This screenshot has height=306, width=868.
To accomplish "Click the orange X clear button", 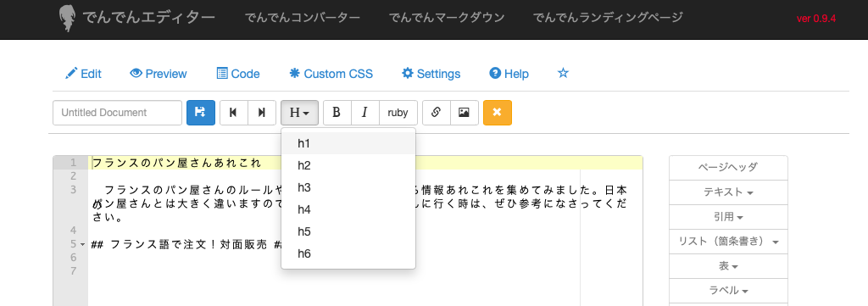I will pyautogui.click(x=497, y=113).
